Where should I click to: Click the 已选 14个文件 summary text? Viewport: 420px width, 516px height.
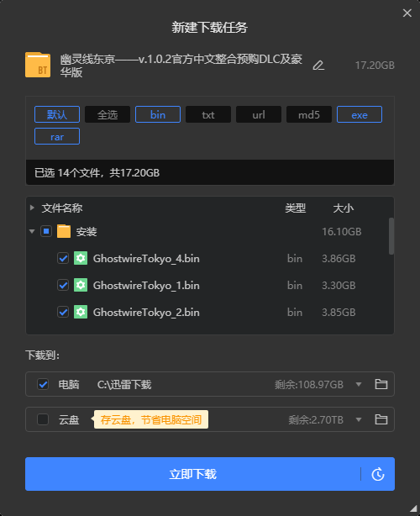(97, 173)
